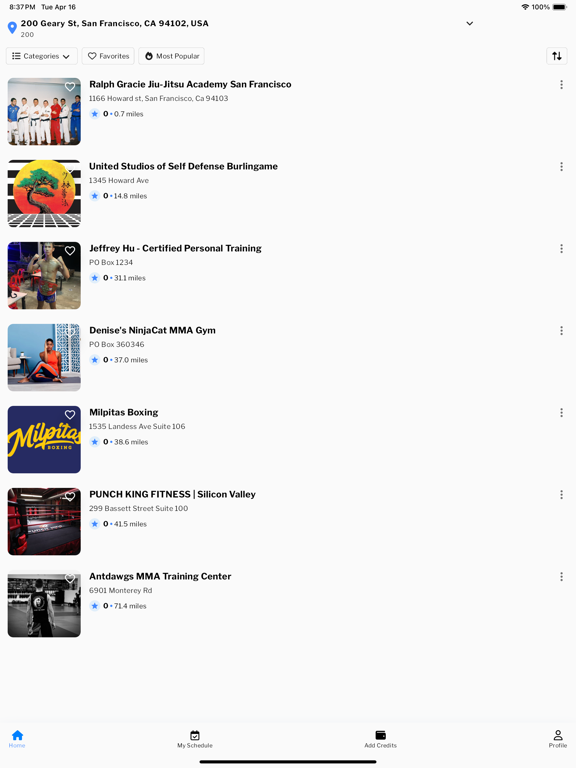This screenshot has height=768, width=576.
Task: Favorite United Studios of Self Defense heart
Action: pos(70,169)
